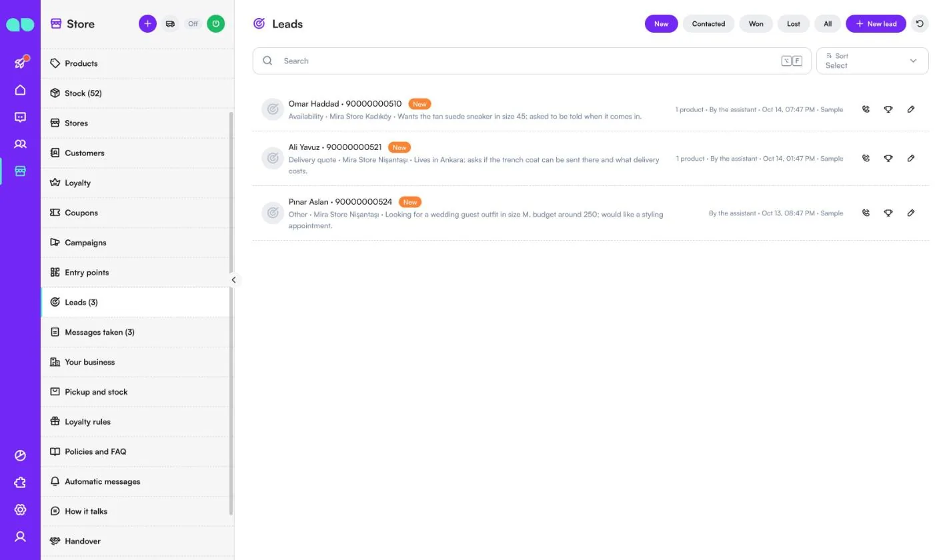Open Loyalty rules in the sidebar
This screenshot has width=947, height=560.
pos(137,421)
